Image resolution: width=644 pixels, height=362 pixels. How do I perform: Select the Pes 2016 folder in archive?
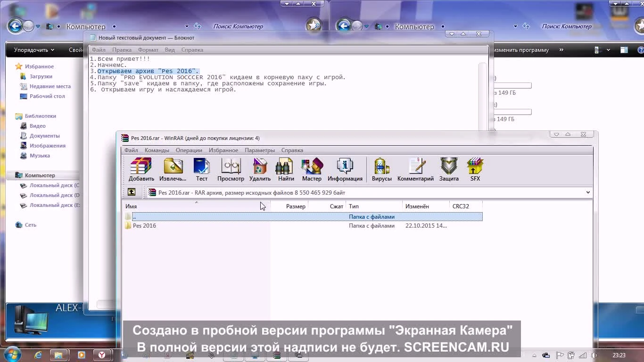[x=144, y=225]
